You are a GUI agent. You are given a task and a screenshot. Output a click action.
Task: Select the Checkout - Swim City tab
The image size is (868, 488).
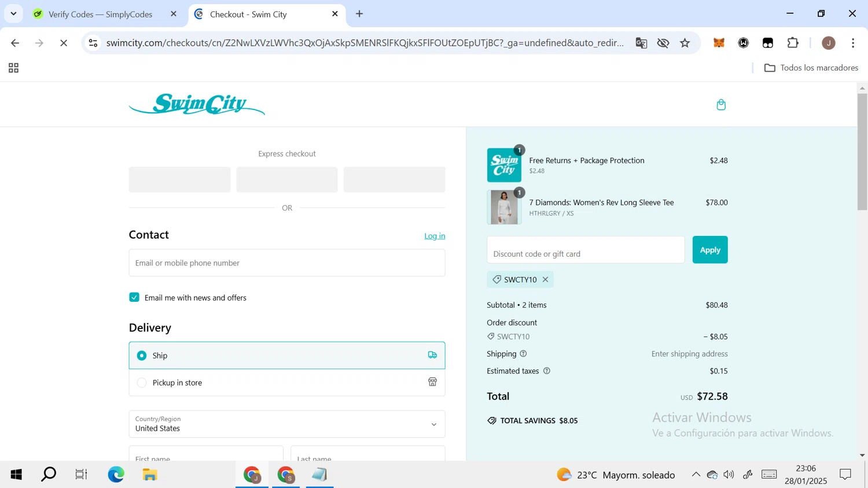[249, 14]
